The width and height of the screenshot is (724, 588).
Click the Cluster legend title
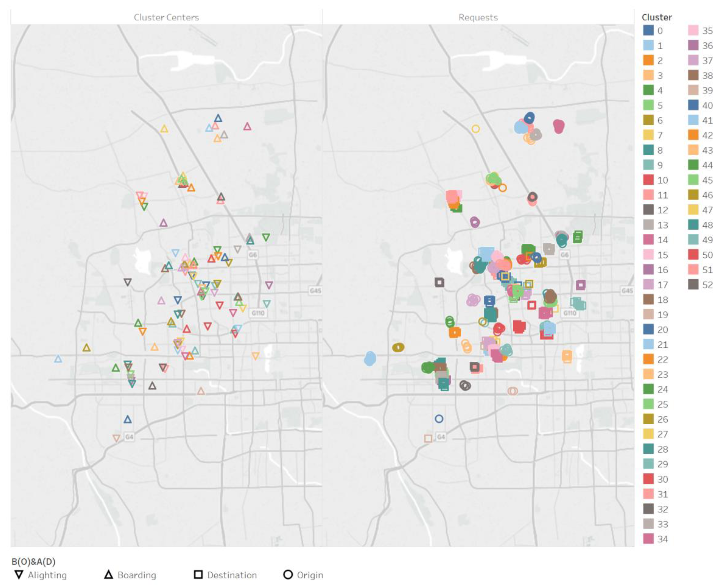[x=657, y=17]
